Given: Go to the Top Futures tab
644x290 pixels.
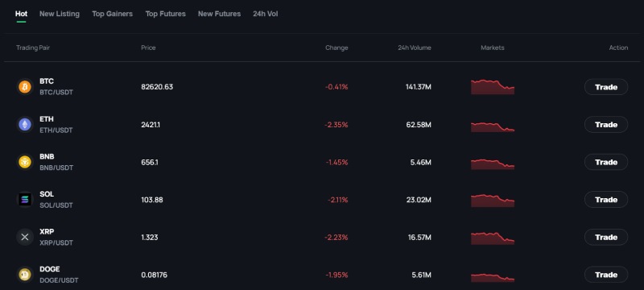Looking at the screenshot, I should coord(166,14).
